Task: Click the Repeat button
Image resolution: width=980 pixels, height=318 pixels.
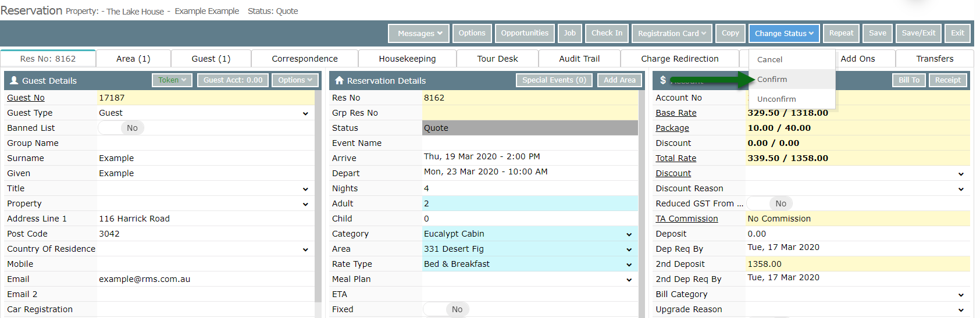Action: point(841,33)
